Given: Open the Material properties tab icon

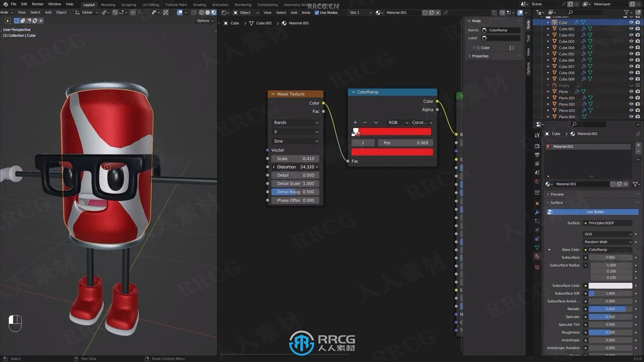Looking at the screenshot, I should tap(537, 256).
